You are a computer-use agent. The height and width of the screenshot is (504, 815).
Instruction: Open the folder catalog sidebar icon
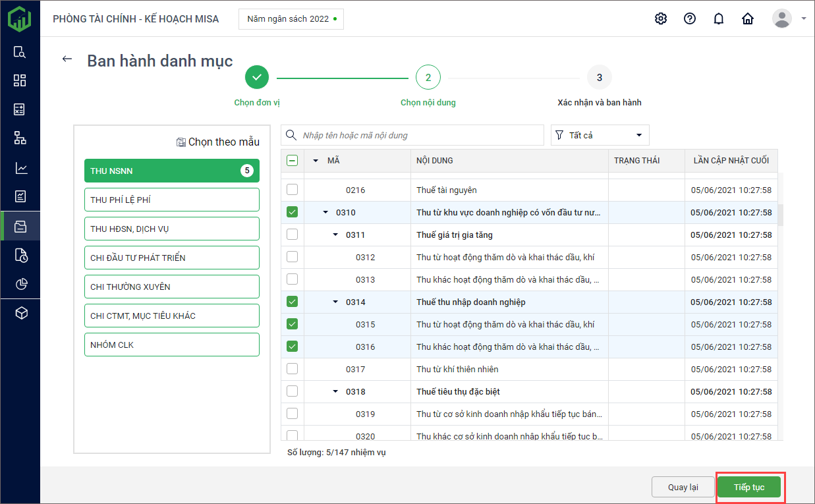tap(20, 226)
